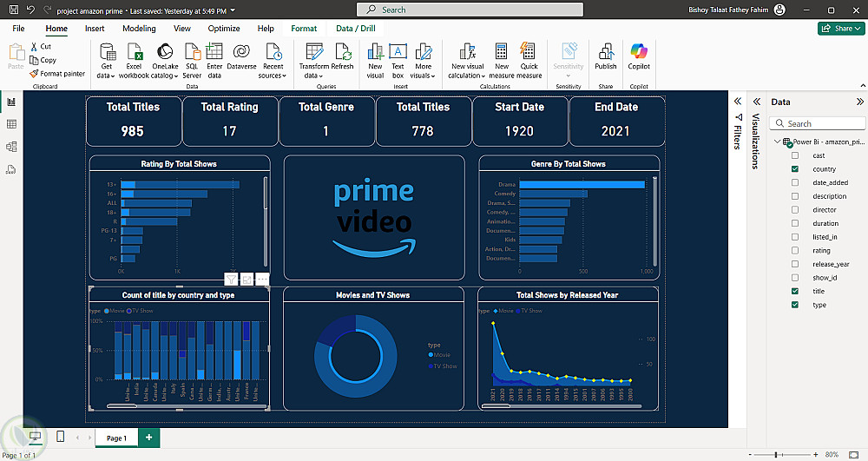Viewport: 868px width, 461px height.
Task: Click the zoom slider handle
Action: 776,454
